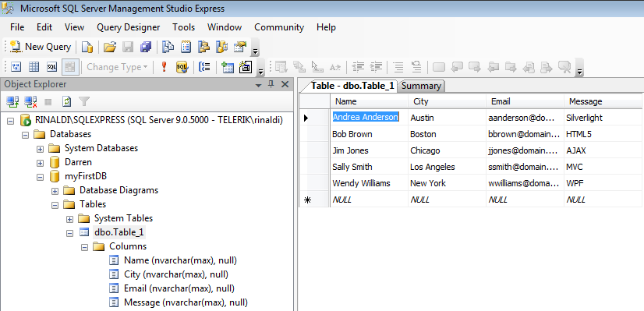Click the Object Explorer toolbar icon
This screenshot has width=644, height=311.
click(x=204, y=47)
